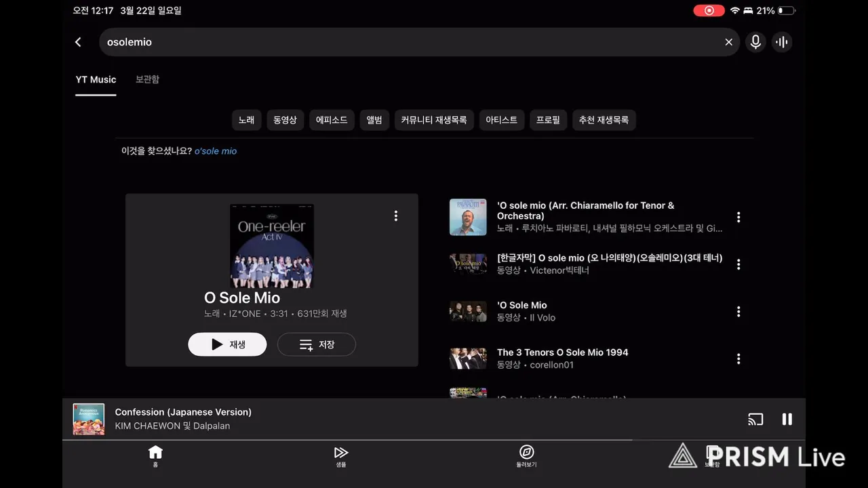Filter results by 프로필
This screenshot has height=488, width=868.
[548, 120]
